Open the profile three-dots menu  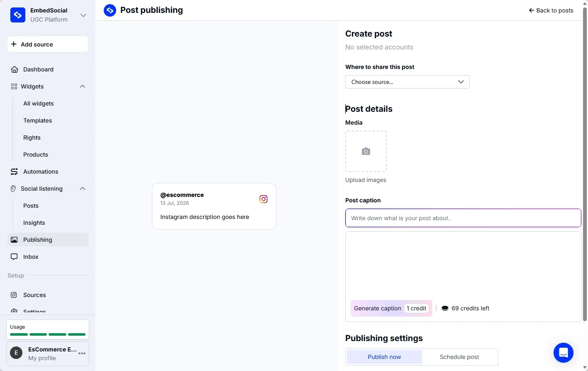(82, 354)
